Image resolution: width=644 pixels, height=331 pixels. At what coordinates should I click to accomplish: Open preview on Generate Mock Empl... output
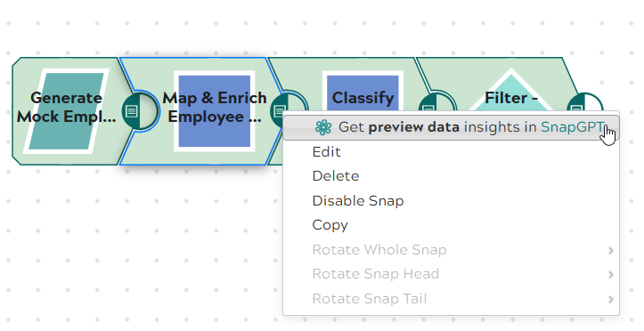[x=132, y=110]
